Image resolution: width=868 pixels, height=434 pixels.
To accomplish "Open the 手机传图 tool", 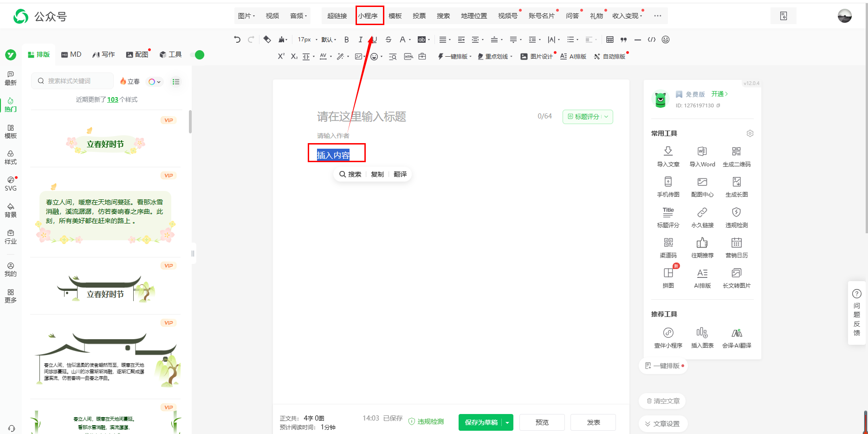I will pyautogui.click(x=668, y=186).
